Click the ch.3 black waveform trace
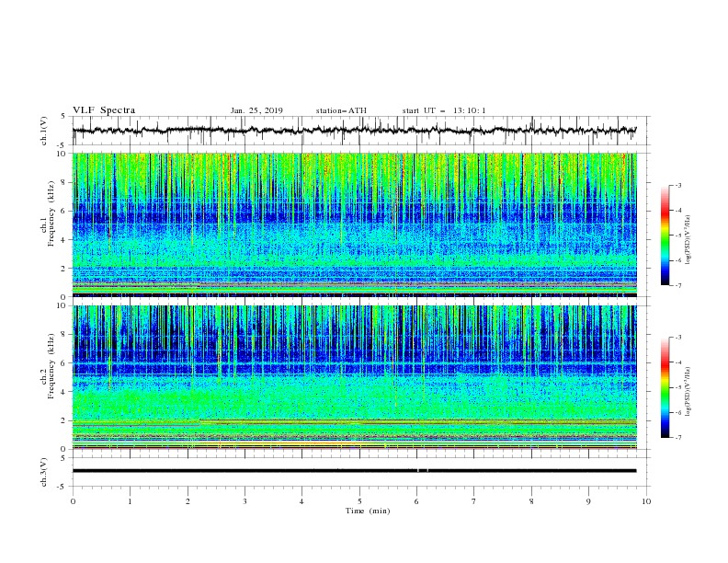 (354, 471)
